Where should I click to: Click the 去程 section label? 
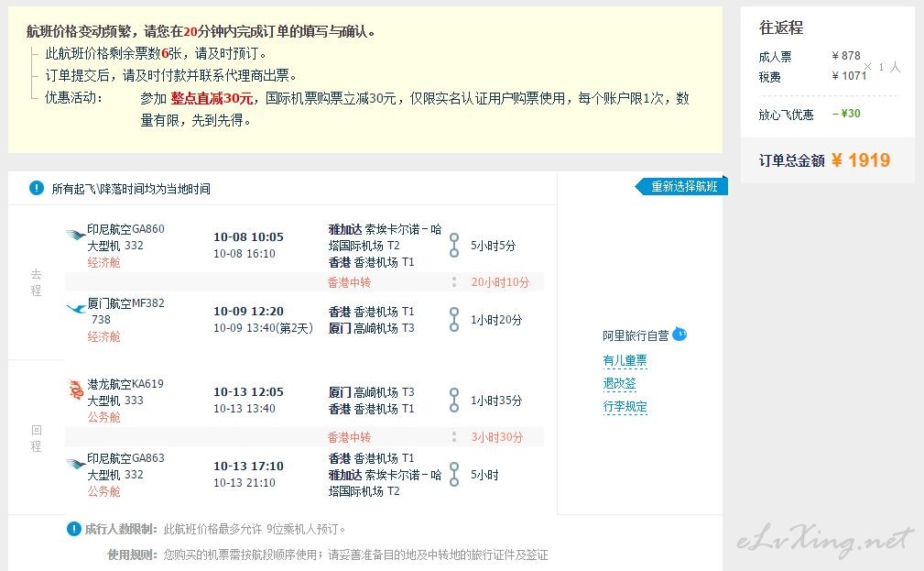pos(36,282)
